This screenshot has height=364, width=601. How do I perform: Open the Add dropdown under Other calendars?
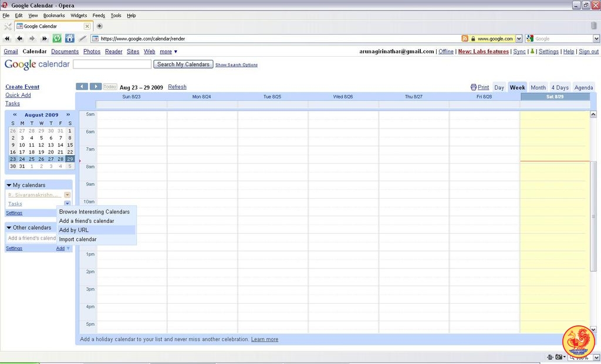[63, 249]
